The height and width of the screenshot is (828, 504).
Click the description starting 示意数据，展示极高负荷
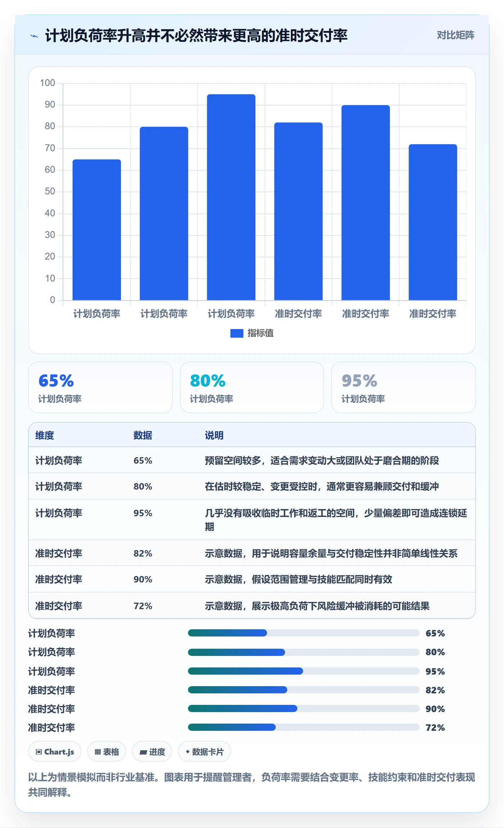pyautogui.click(x=317, y=606)
